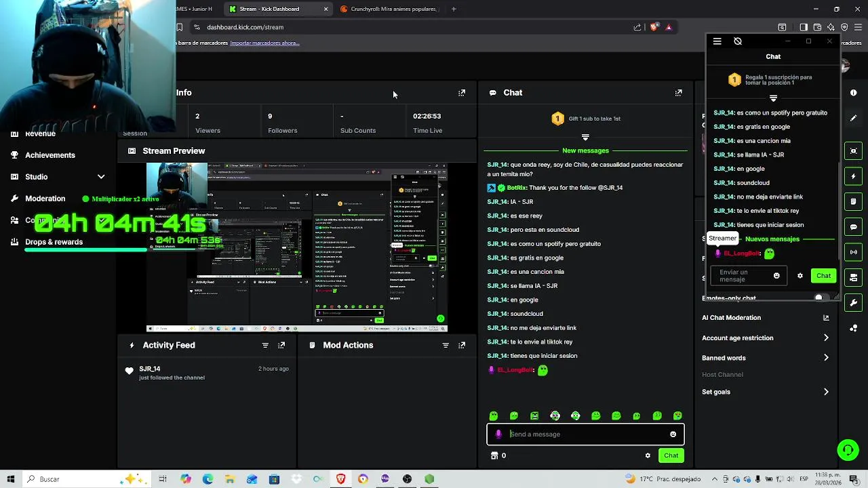Open the Activity Feed filter options
Screen dimensions: 868x488
265,345
